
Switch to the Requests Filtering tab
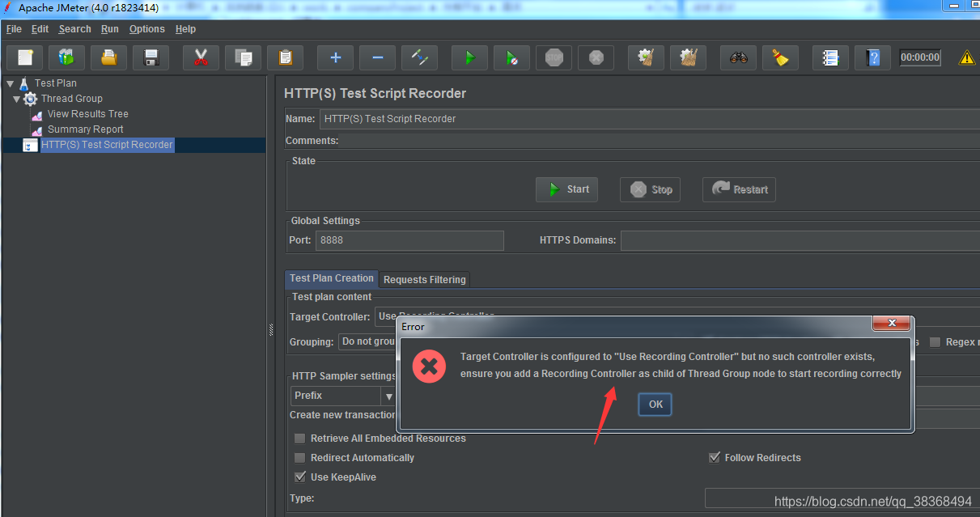pos(424,279)
